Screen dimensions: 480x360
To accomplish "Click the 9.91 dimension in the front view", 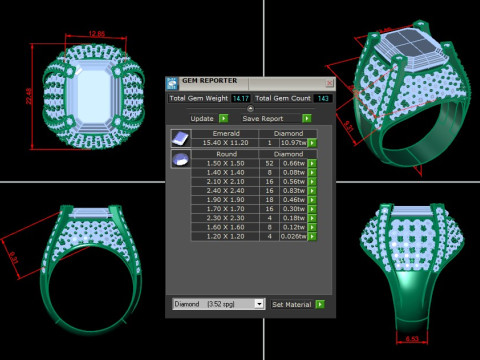I will tap(13, 258).
